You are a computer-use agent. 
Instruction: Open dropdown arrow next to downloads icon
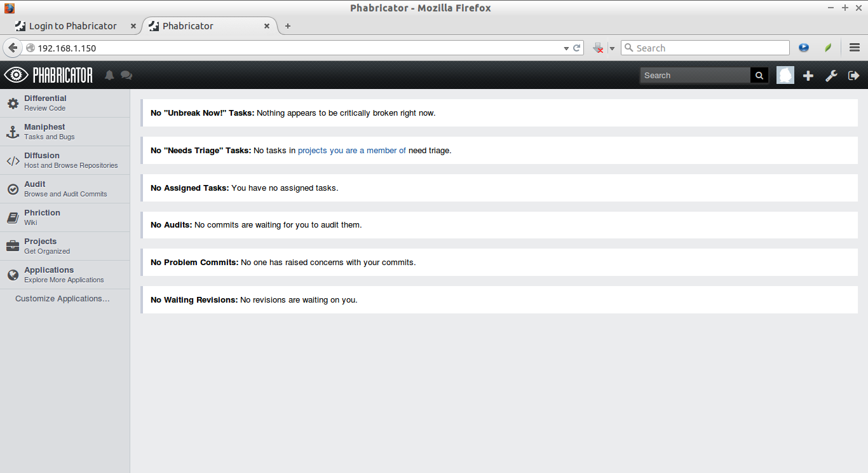612,48
